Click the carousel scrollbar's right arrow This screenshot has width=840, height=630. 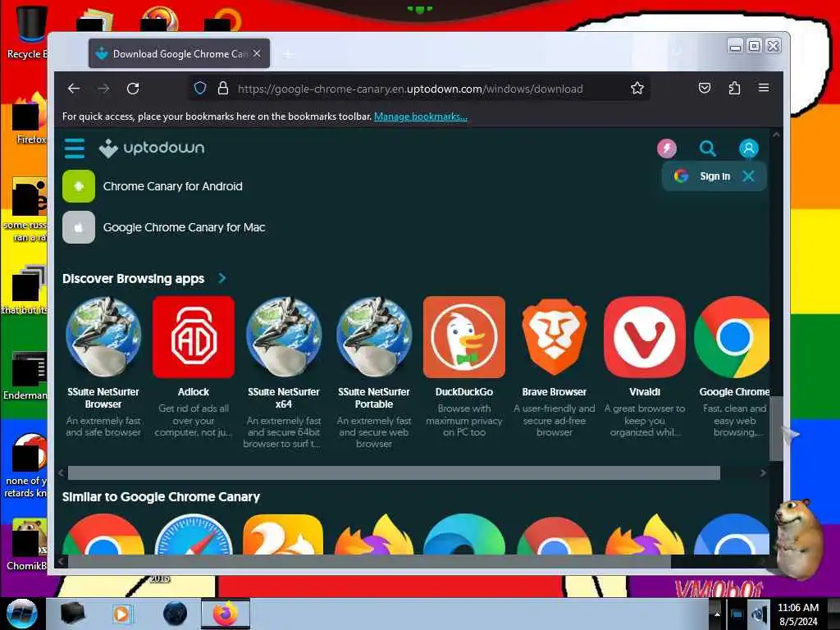763,473
